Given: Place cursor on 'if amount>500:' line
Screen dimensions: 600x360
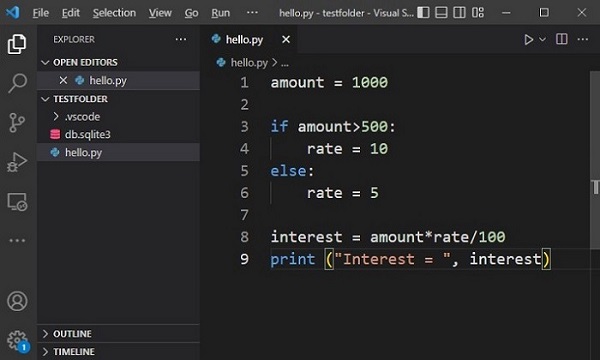Looking at the screenshot, I should pos(333,127).
